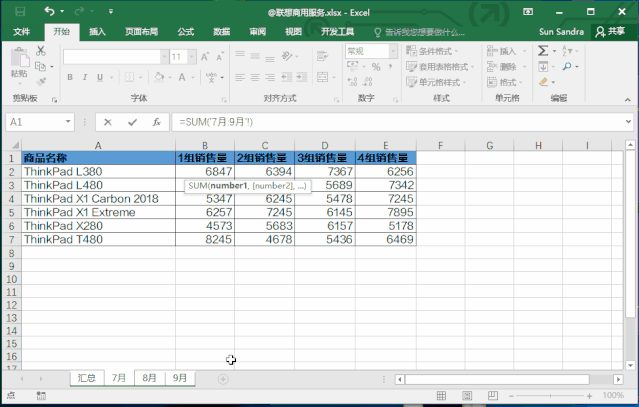Click the Fill down icon
This screenshot has height=407, width=639.
(x=543, y=66)
